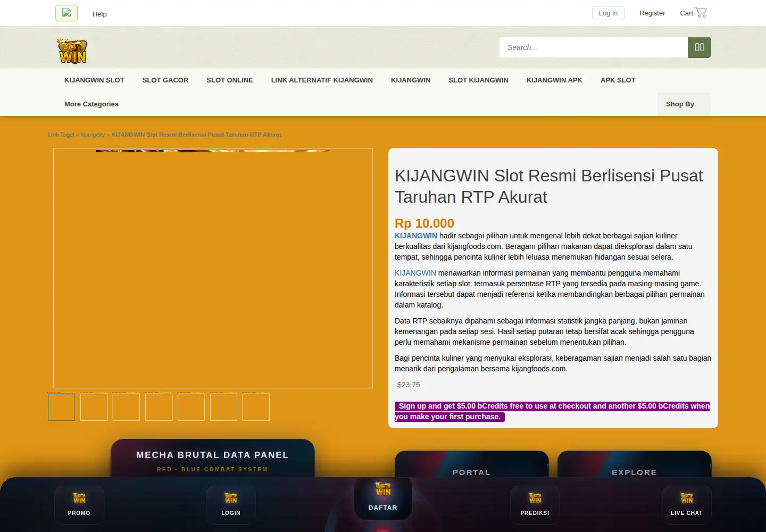
Task: Open the Help link
Action: [x=99, y=14]
